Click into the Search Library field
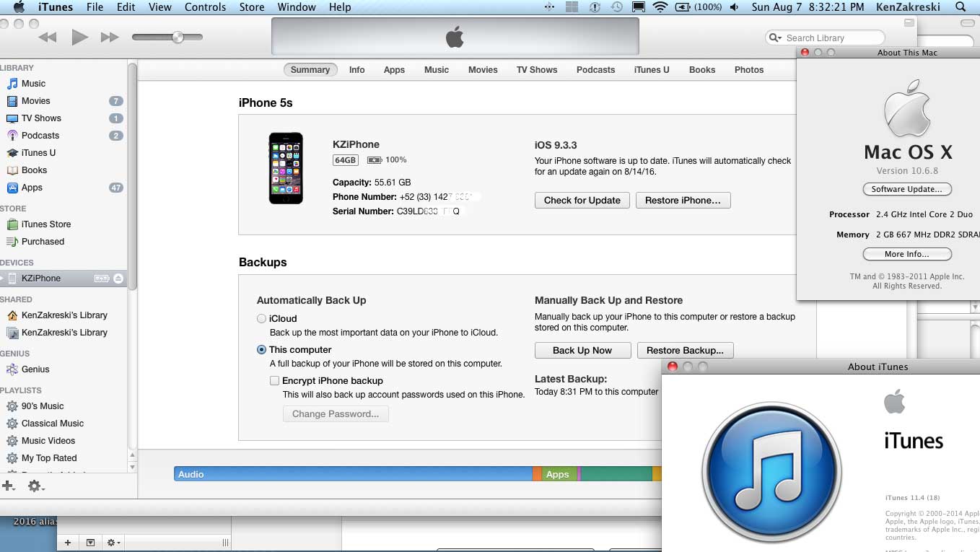Image resolution: width=980 pixels, height=552 pixels. pos(825,38)
